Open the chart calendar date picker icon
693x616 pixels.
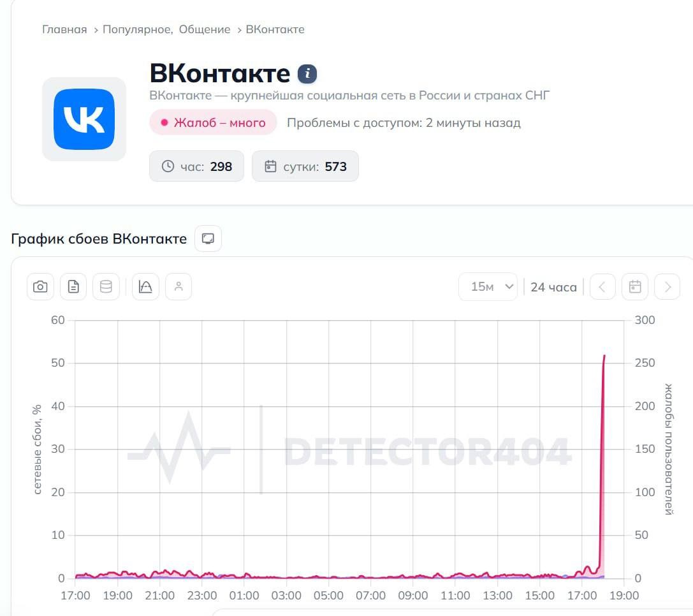click(635, 286)
